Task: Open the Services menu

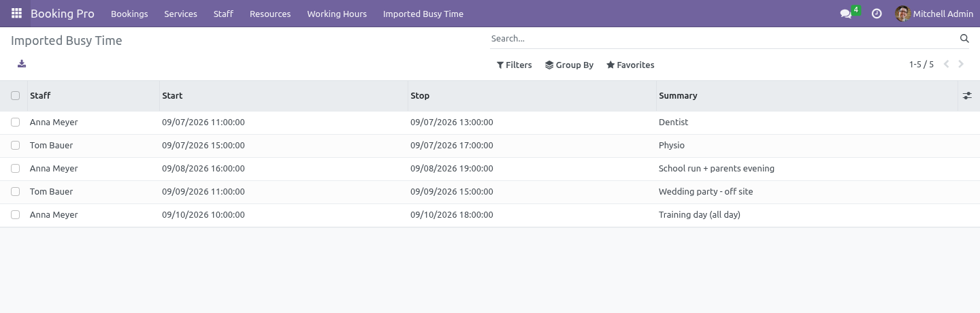Action: point(180,14)
